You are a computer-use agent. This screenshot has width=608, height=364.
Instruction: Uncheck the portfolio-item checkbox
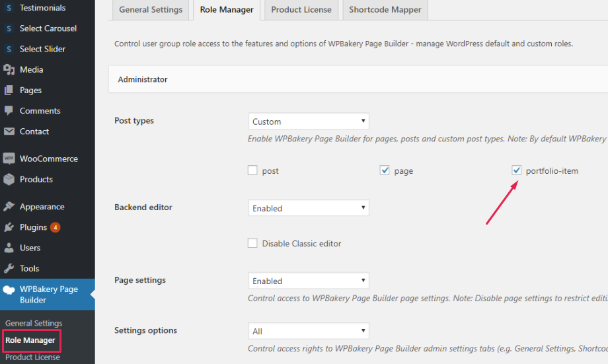[x=516, y=170]
